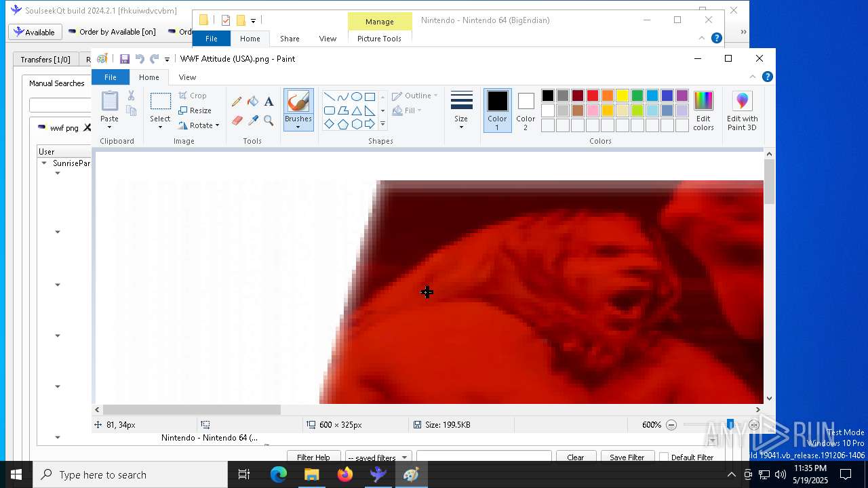Select Color 1 foreground swatch
This screenshot has height=488, width=868.
497,111
